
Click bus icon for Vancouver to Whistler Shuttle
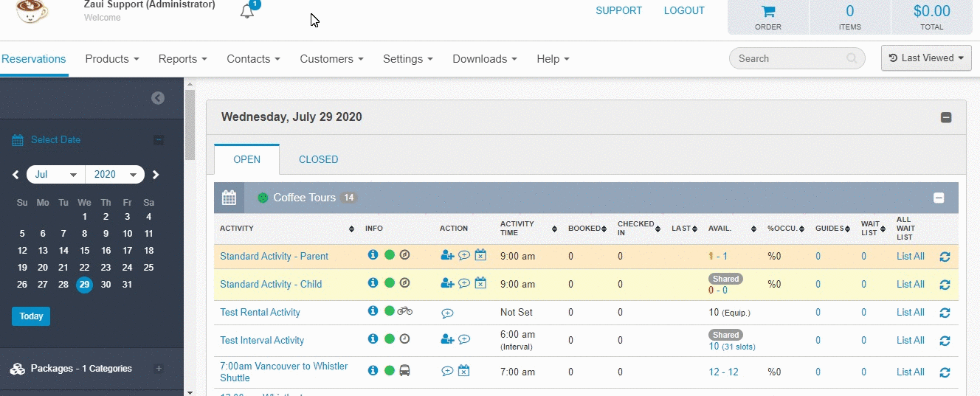[404, 371]
